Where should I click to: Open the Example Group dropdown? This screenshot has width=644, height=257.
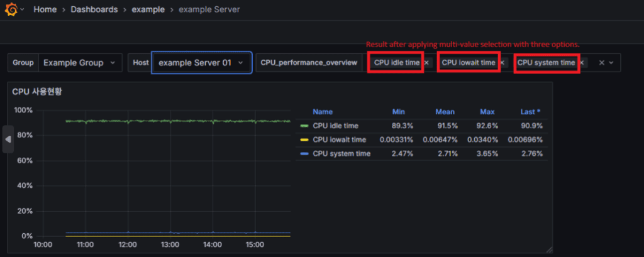click(80, 63)
